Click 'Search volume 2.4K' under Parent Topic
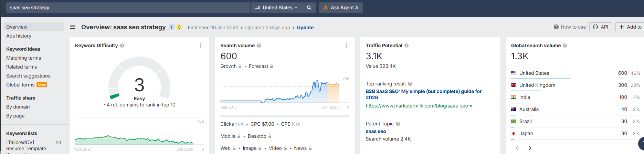 (388, 139)
